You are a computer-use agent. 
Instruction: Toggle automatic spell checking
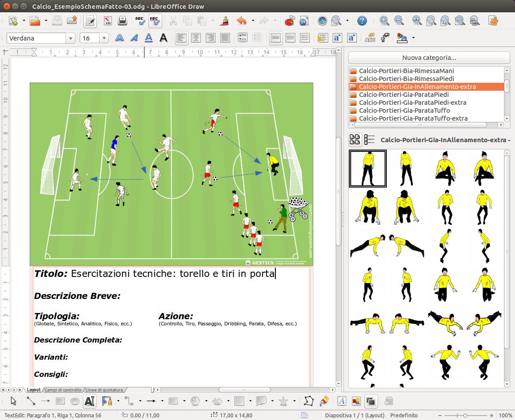(155, 21)
